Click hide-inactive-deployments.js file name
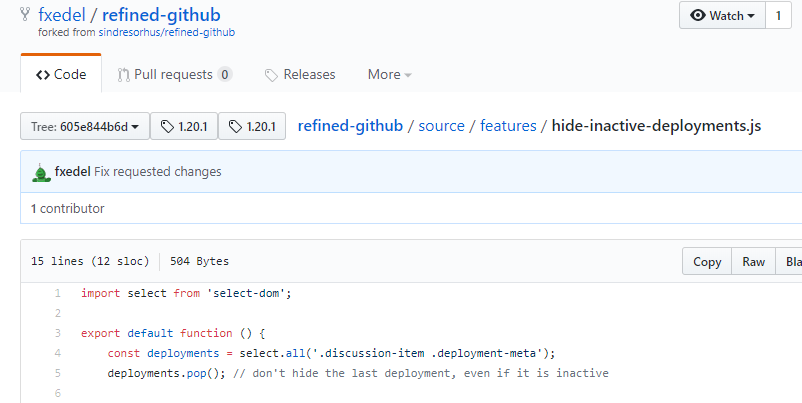 [x=656, y=126]
